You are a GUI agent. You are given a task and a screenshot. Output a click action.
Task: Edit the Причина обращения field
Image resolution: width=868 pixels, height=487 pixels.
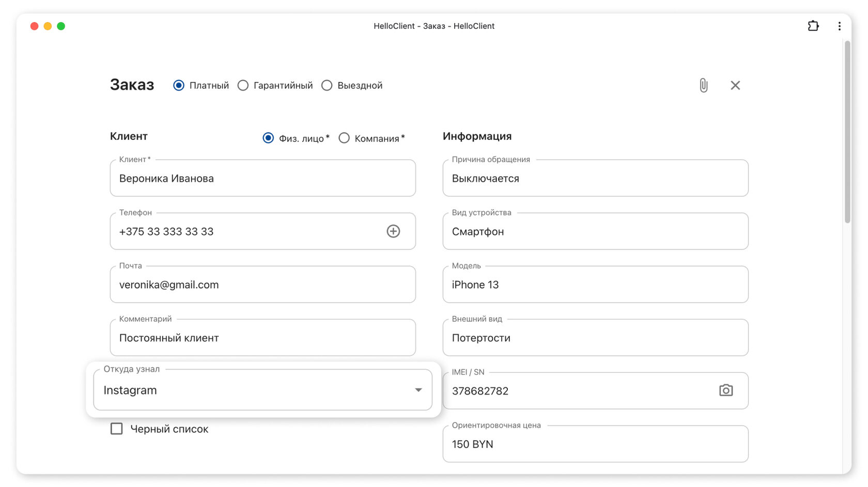pos(595,178)
